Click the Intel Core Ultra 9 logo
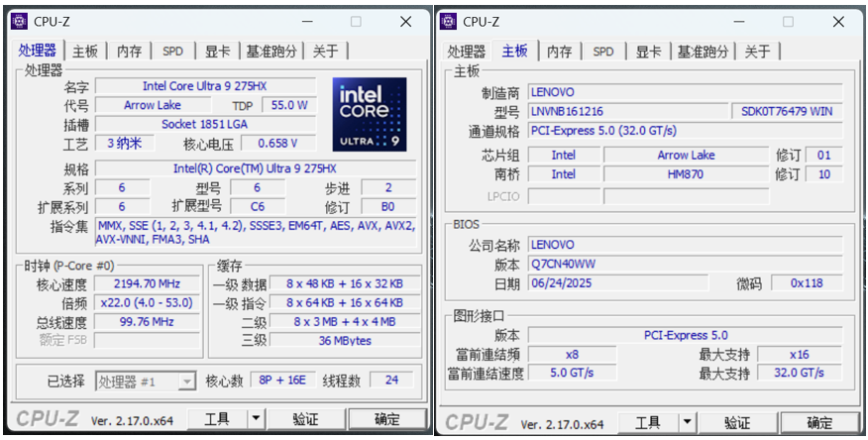 point(369,115)
